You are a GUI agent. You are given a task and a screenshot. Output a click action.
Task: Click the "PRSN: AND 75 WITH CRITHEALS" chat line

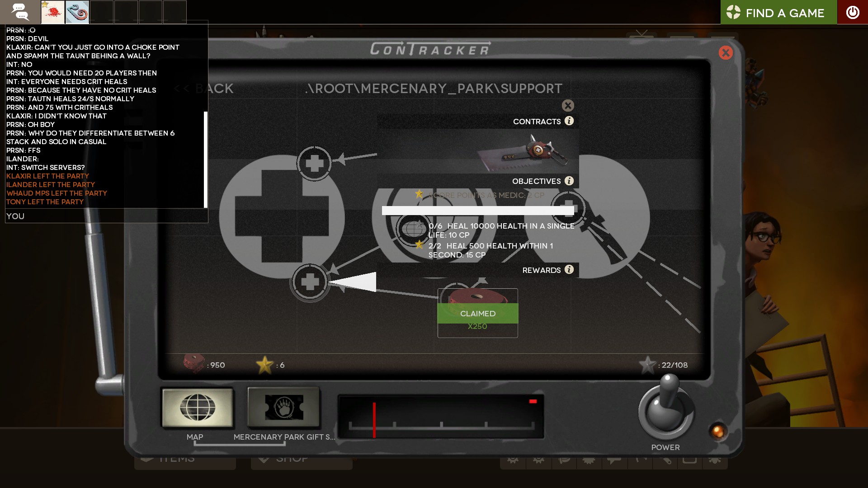pos(59,108)
